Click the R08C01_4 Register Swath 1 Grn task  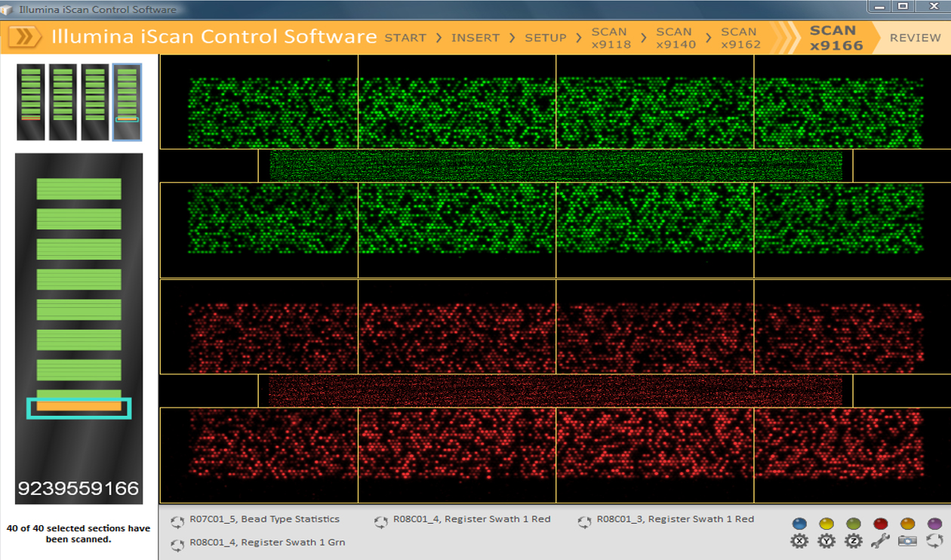[x=267, y=543]
